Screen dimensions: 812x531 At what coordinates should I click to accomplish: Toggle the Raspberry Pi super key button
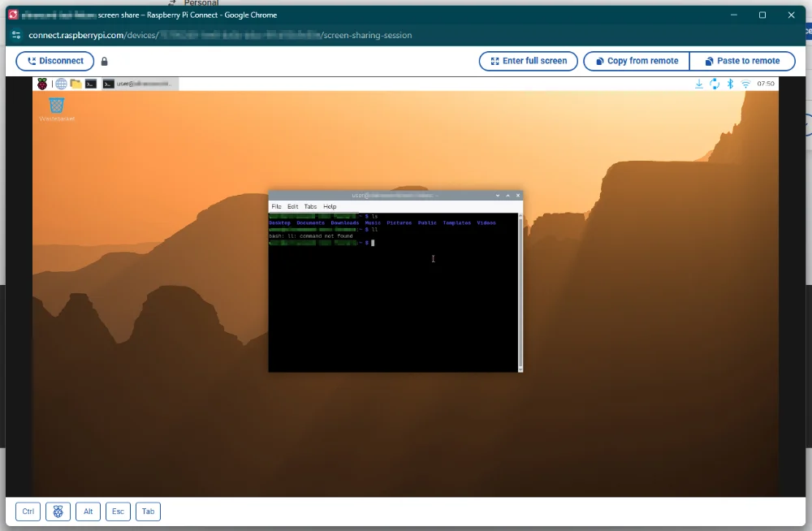[58, 512]
